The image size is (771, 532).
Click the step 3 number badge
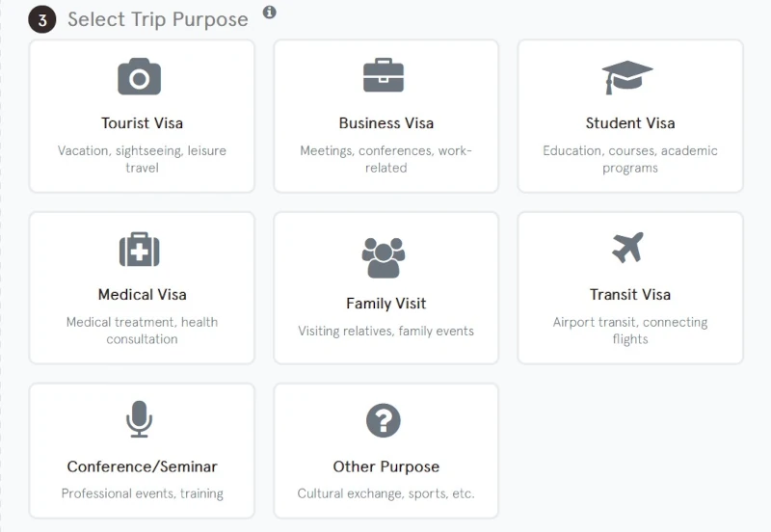click(x=42, y=19)
